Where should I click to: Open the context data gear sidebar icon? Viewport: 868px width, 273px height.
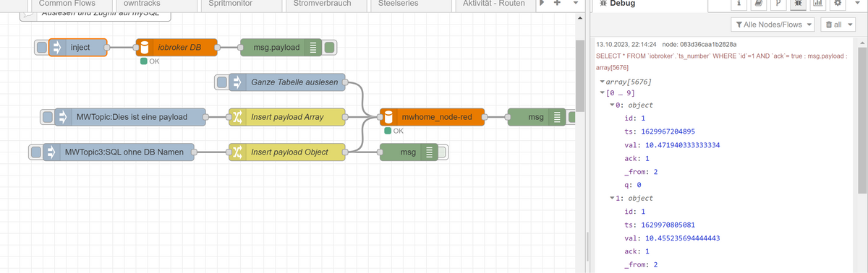click(838, 4)
